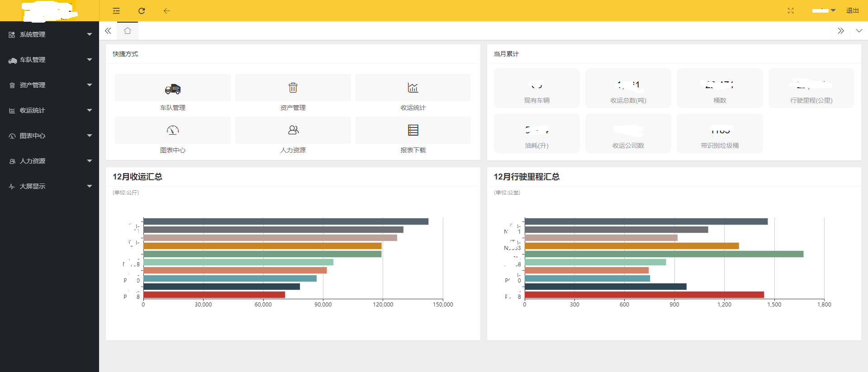This screenshot has width=868, height=372.
Task: Select 现有车辆 stat card
Action: (537, 88)
